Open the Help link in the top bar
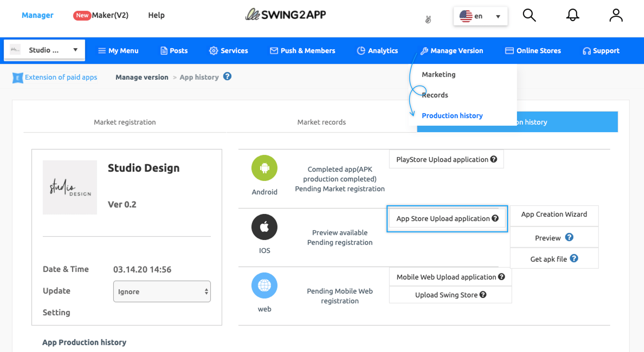 pos(156,15)
